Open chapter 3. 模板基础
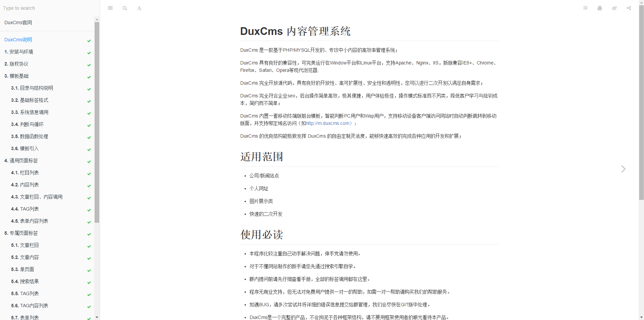Image resolution: width=644 pixels, height=320 pixels. pyautogui.click(x=16, y=76)
